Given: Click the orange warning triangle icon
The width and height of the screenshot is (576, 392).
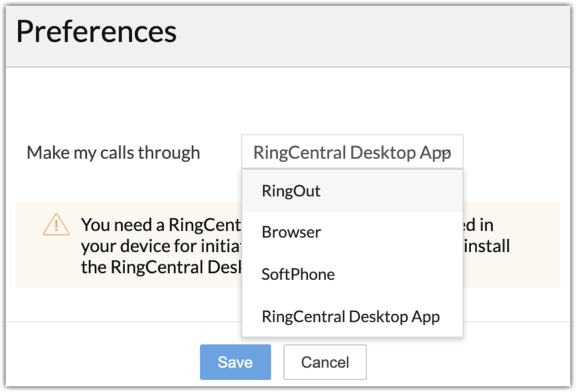Looking at the screenshot, I should point(56,224).
